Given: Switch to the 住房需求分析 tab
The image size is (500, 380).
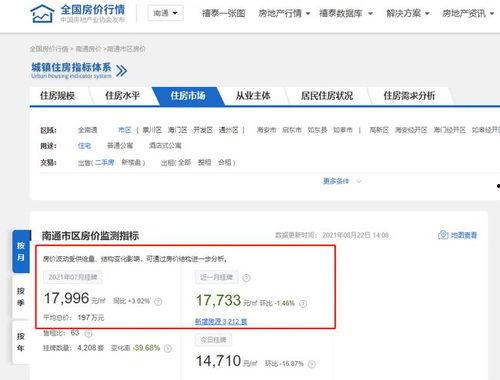Looking at the screenshot, I should 409,96.
